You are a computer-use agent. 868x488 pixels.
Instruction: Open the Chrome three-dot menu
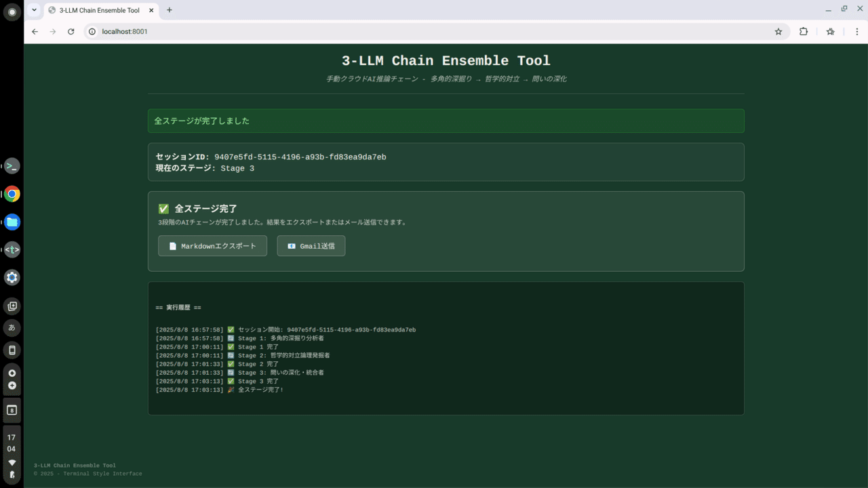click(856, 31)
